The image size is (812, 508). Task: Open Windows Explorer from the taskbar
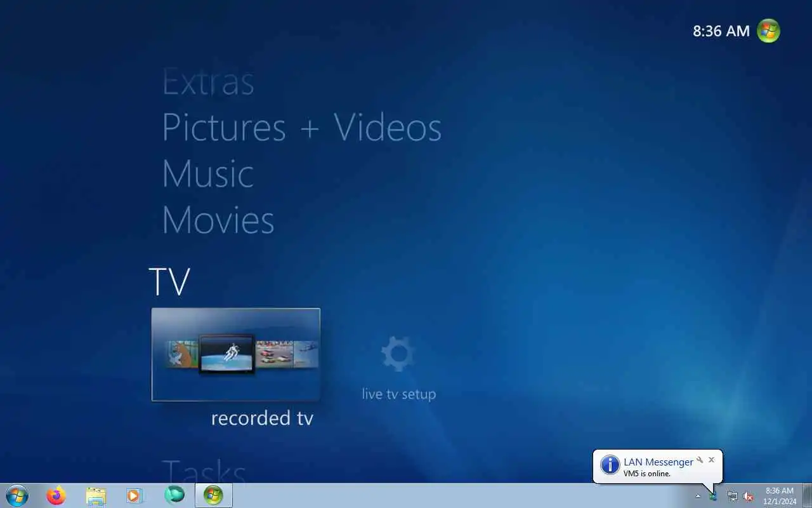[x=96, y=495]
